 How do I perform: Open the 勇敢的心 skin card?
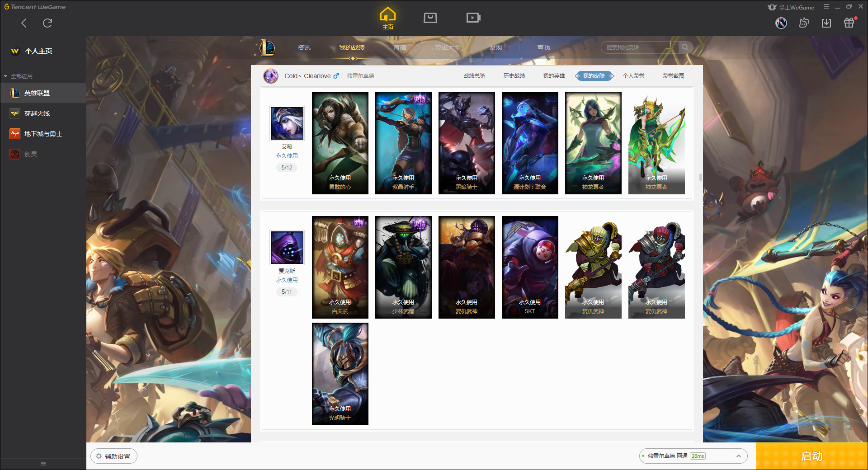tap(340, 143)
